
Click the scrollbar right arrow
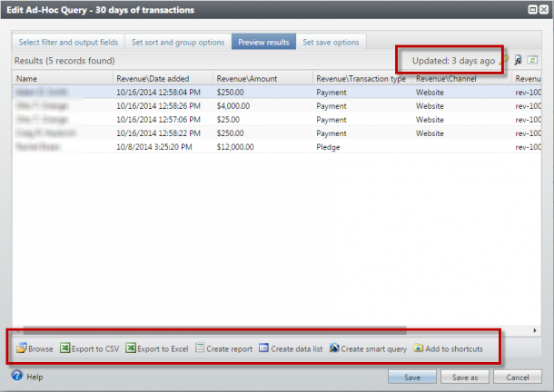tap(535, 330)
